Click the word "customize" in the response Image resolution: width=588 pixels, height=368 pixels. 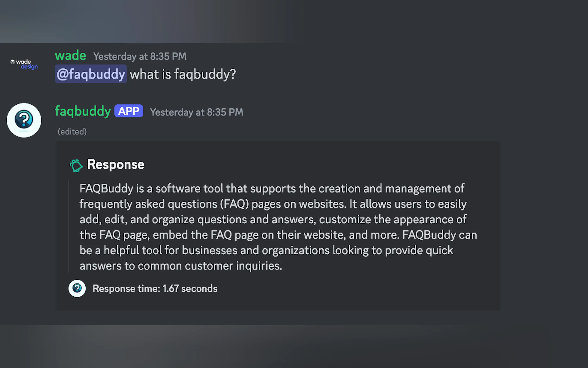(x=345, y=219)
